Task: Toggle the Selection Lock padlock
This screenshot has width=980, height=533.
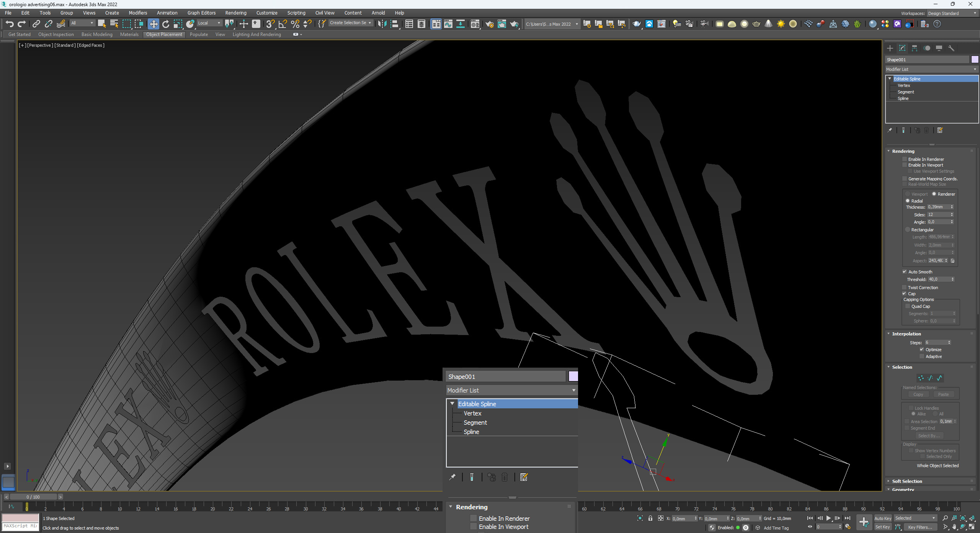Action: click(x=650, y=518)
